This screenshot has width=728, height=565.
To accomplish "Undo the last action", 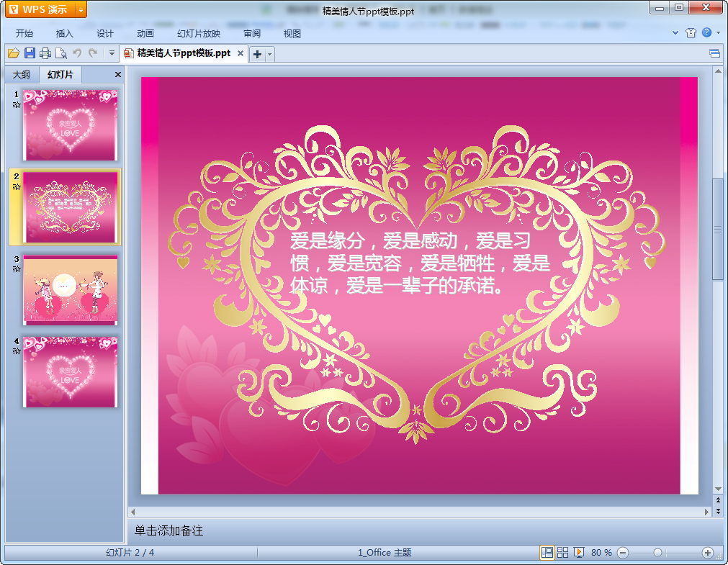I will (77, 53).
